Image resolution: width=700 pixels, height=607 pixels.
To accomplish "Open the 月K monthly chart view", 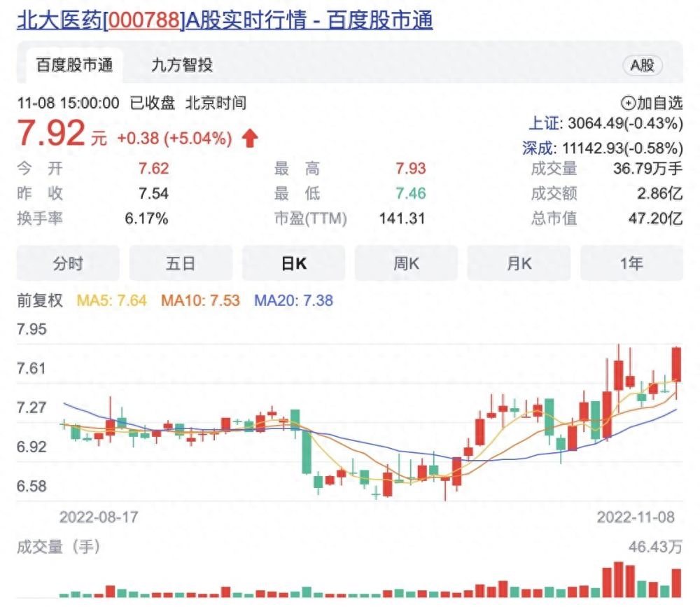I will 519,264.
